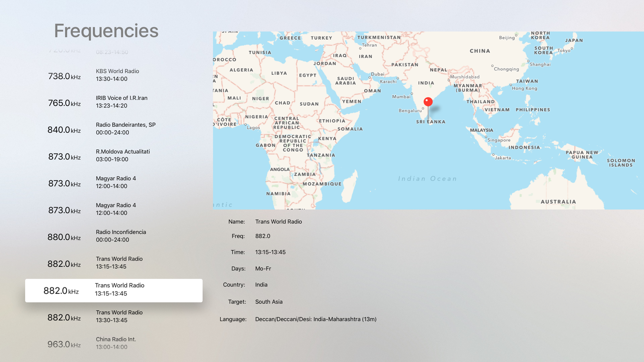Select the 880.0 kHz Radio Inconfidencia row
Screen dimensions: 644x362
tap(114, 236)
